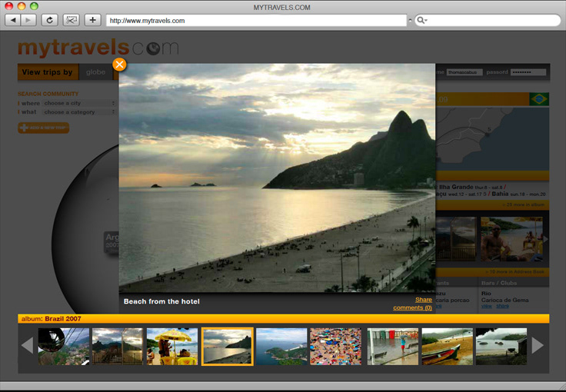The height and width of the screenshot is (392, 566).
Task: Click the album Brazil 2007 title bar
Action: 283,318
